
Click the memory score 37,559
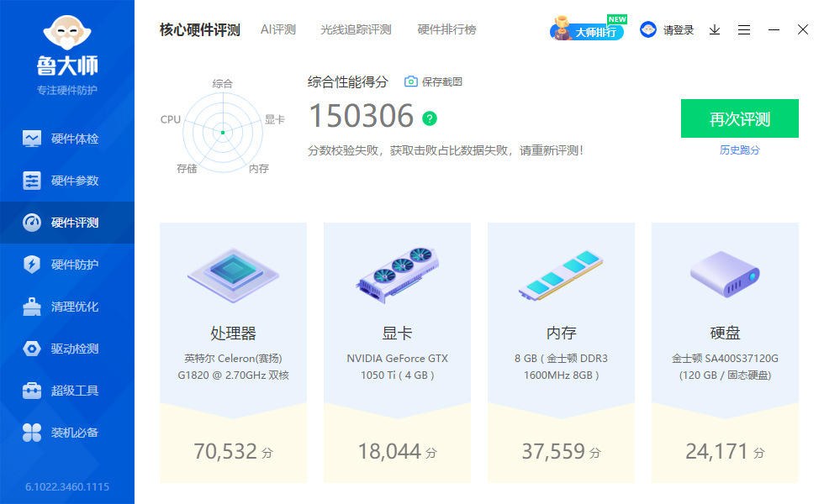point(553,452)
